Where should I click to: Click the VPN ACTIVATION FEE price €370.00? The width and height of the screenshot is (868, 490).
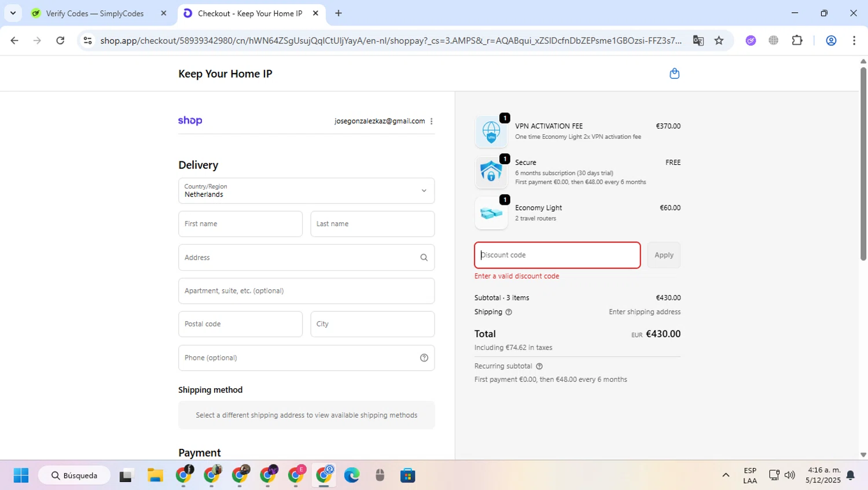[668, 126]
